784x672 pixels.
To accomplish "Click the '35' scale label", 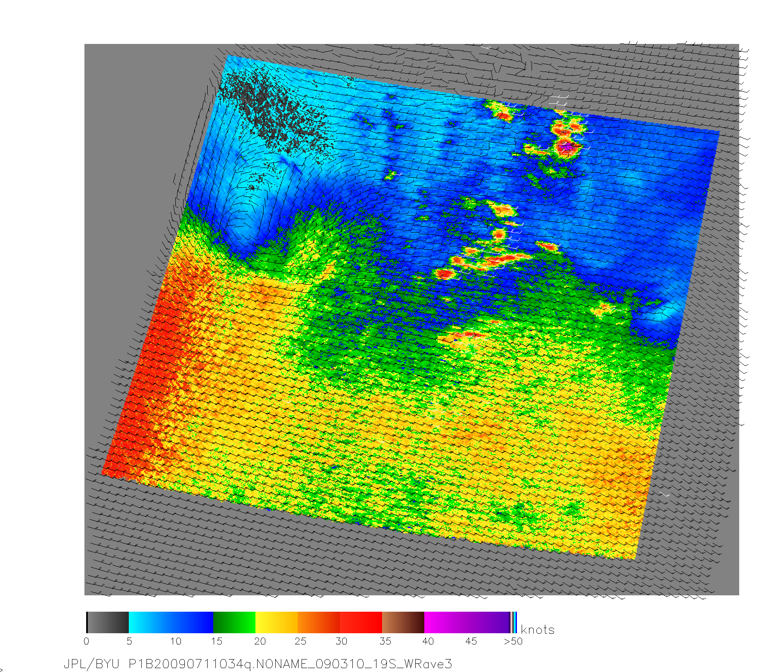I will pos(386,641).
